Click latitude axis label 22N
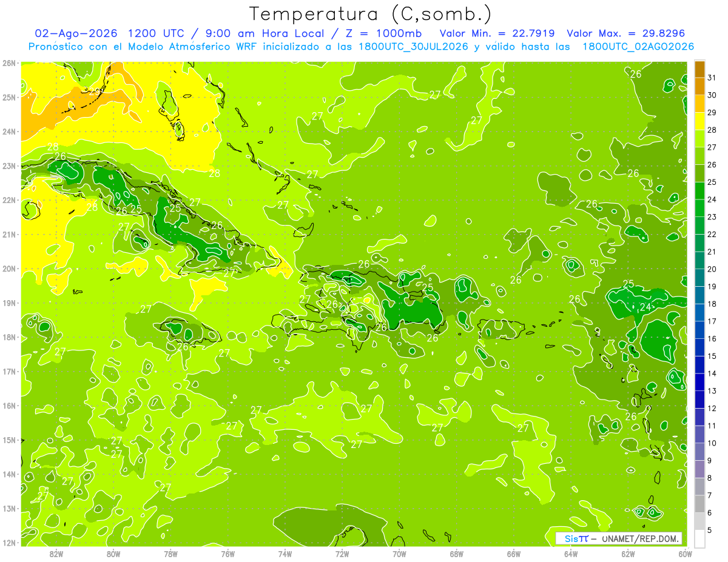Viewport: 728px width, 562px height. [x=9, y=200]
